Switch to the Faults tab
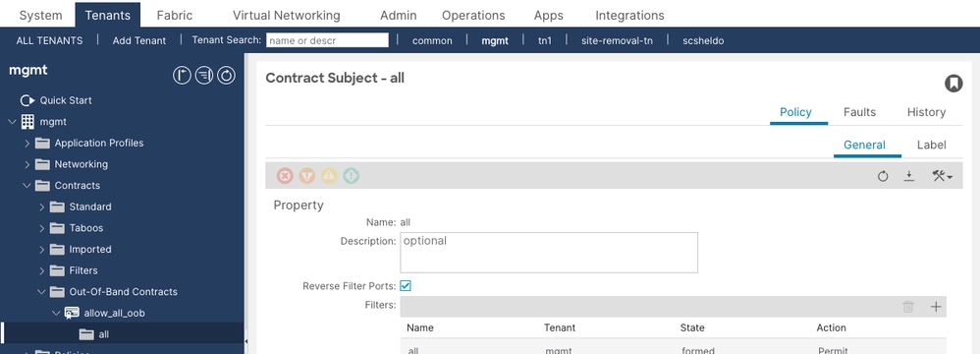Screen dimensions: 980x354 (x=859, y=112)
